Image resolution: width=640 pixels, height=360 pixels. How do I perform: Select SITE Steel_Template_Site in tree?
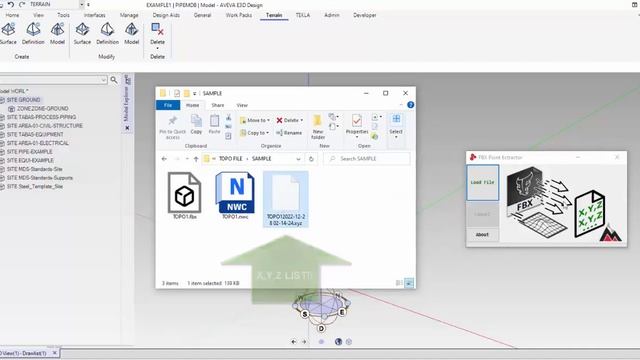coord(35,187)
